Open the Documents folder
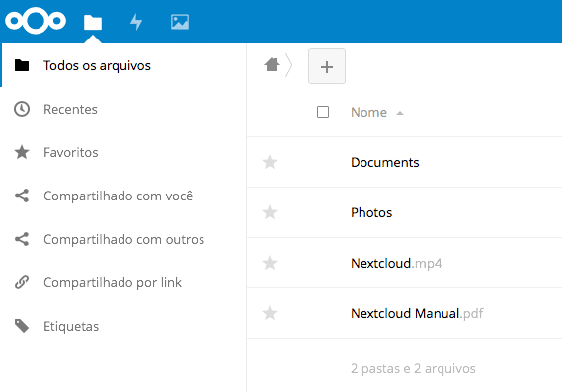The width and height of the screenshot is (562, 392). click(x=385, y=162)
